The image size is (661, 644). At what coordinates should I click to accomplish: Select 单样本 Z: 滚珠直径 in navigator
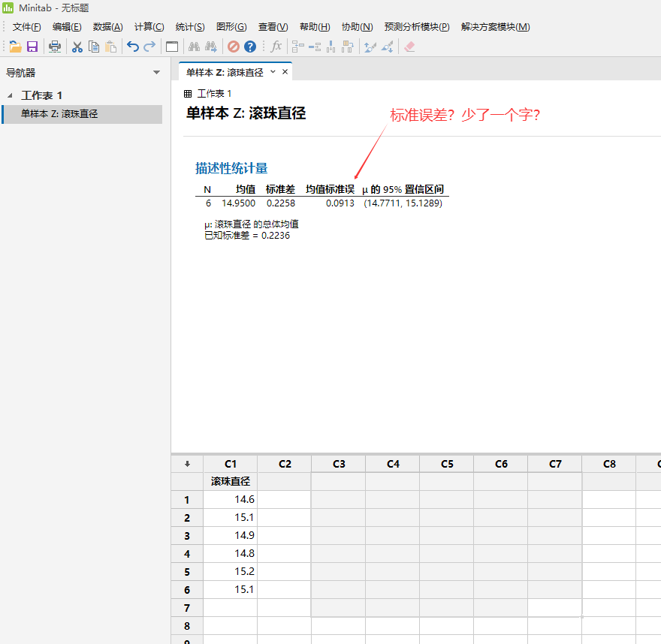(82, 114)
